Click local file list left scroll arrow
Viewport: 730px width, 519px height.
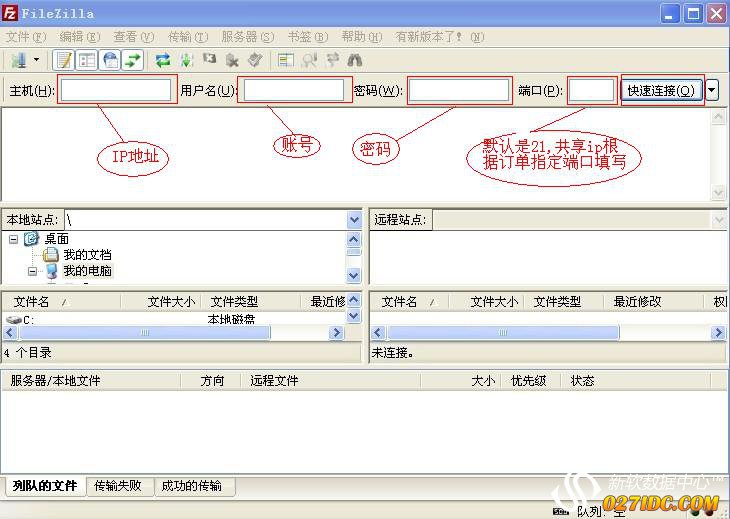(x=10, y=332)
